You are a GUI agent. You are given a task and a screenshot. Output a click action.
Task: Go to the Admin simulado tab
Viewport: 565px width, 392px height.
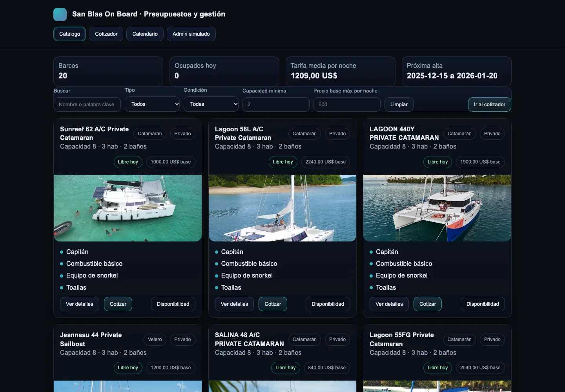[x=191, y=34]
